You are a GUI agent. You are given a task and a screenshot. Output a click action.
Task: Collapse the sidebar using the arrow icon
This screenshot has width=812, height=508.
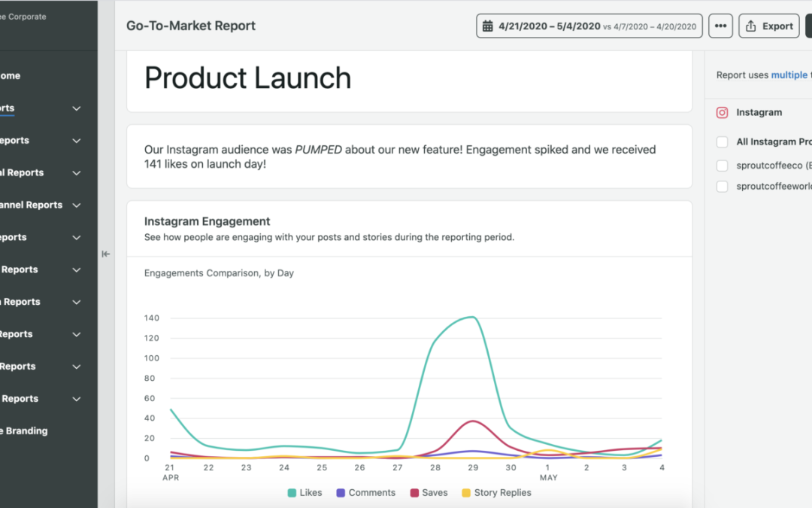pyautogui.click(x=106, y=254)
